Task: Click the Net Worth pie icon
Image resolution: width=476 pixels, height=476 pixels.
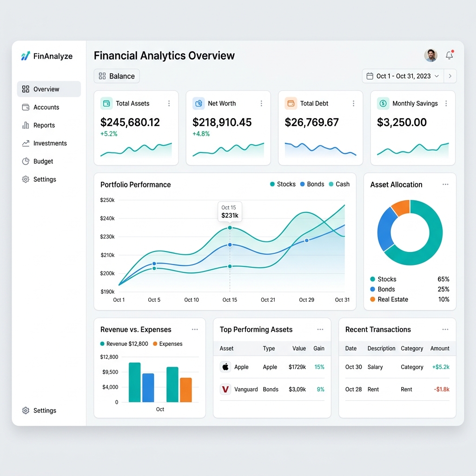Action: [198, 104]
